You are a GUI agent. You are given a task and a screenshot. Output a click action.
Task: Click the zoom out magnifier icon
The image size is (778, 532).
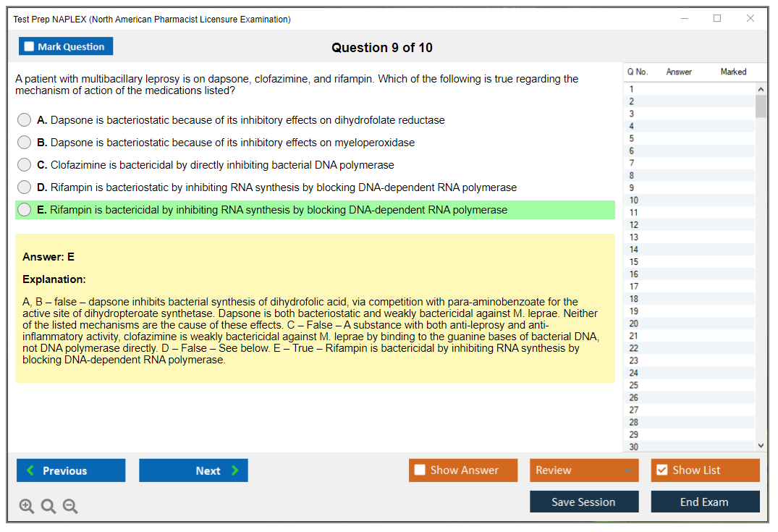click(70, 507)
